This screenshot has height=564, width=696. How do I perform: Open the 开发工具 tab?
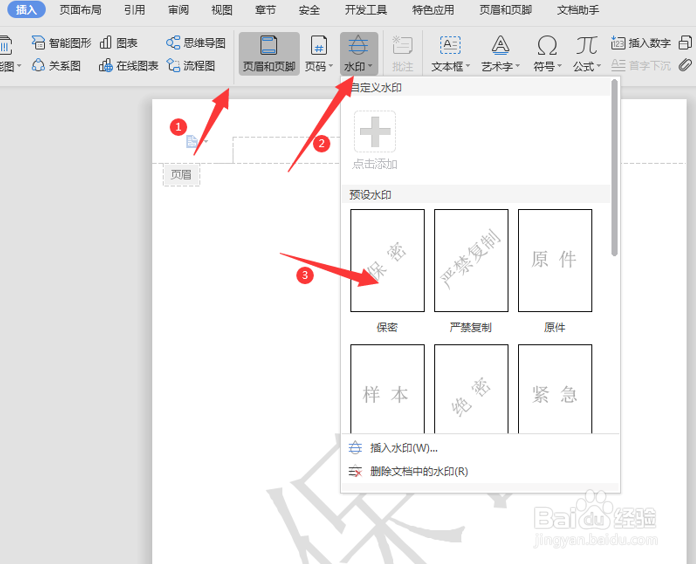tap(366, 10)
